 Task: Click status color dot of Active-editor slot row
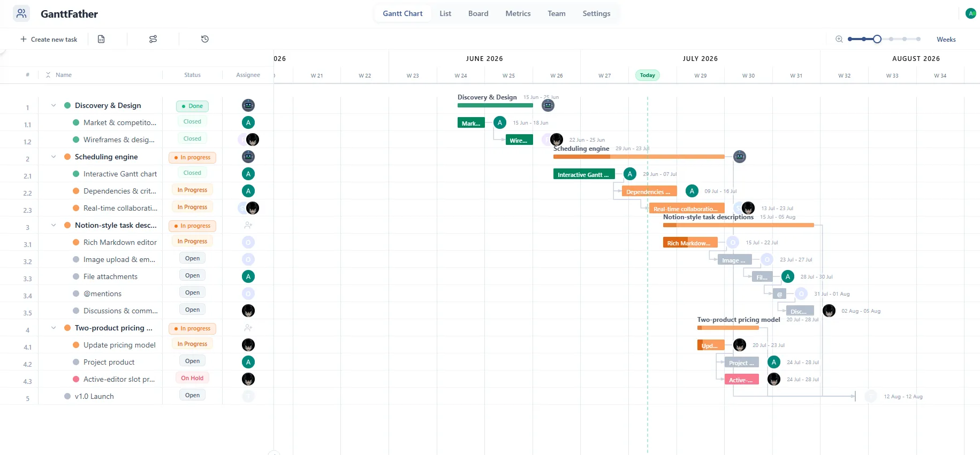76,379
